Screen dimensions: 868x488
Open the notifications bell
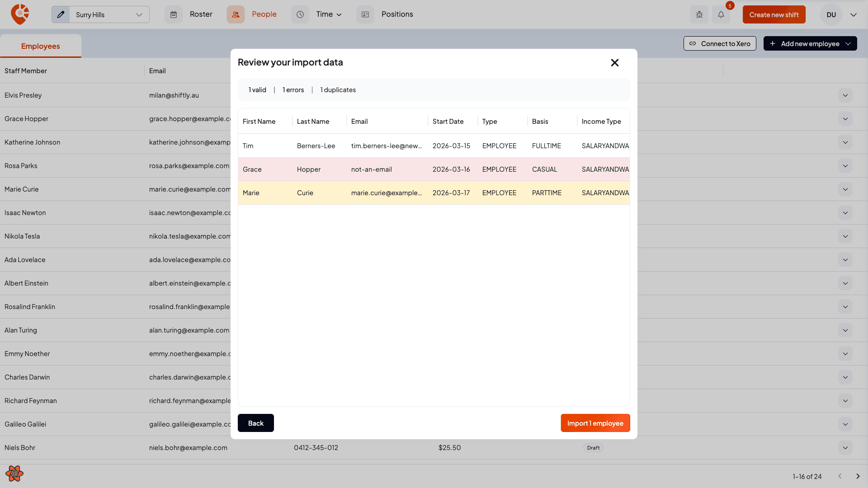click(721, 14)
